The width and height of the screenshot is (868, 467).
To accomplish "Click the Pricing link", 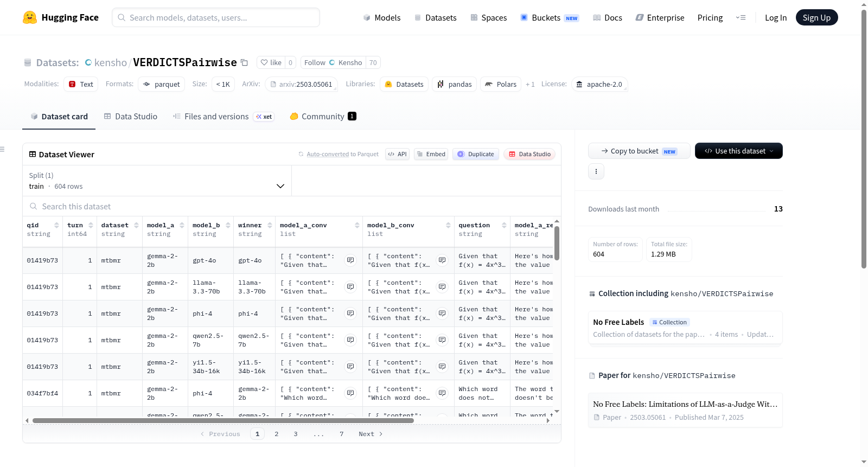I will coord(710,17).
